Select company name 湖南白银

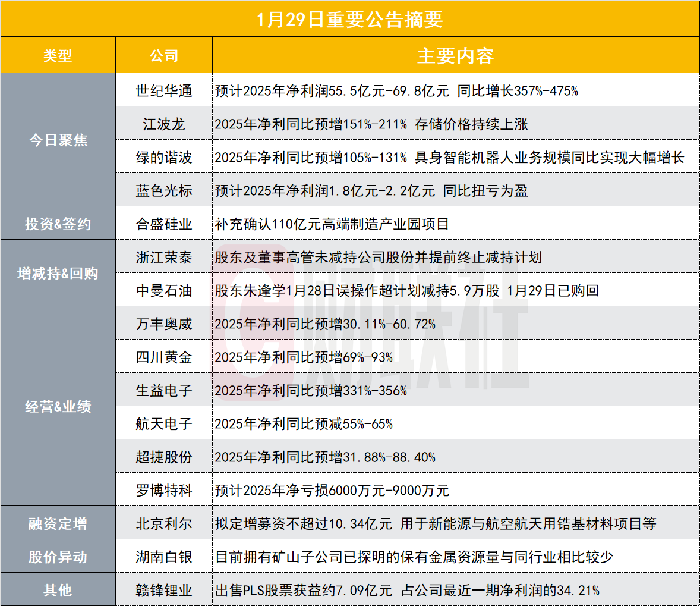pyautogui.click(x=164, y=557)
